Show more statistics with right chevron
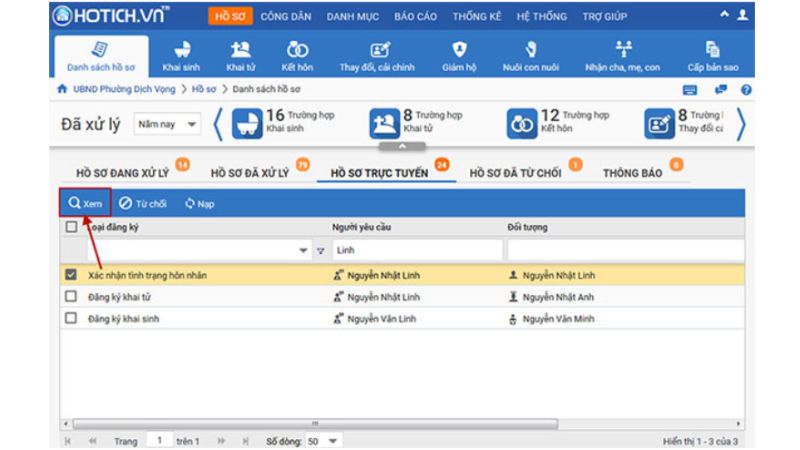The image size is (800, 450). [741, 124]
